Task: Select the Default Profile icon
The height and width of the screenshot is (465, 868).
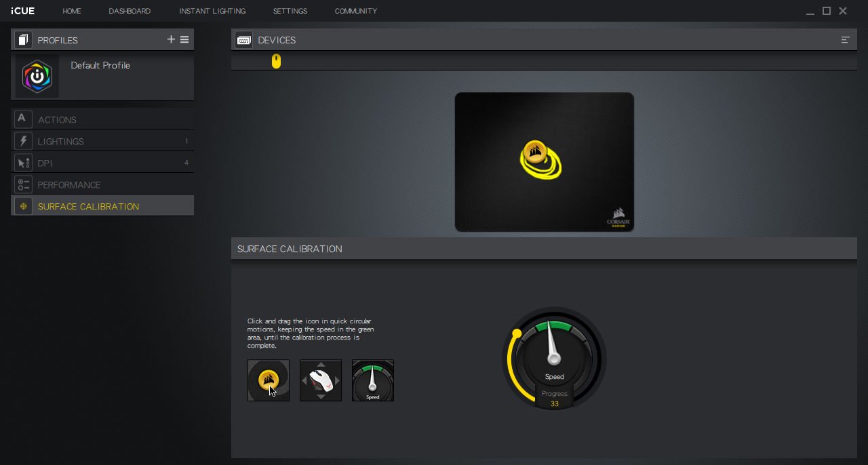Action: pos(37,77)
